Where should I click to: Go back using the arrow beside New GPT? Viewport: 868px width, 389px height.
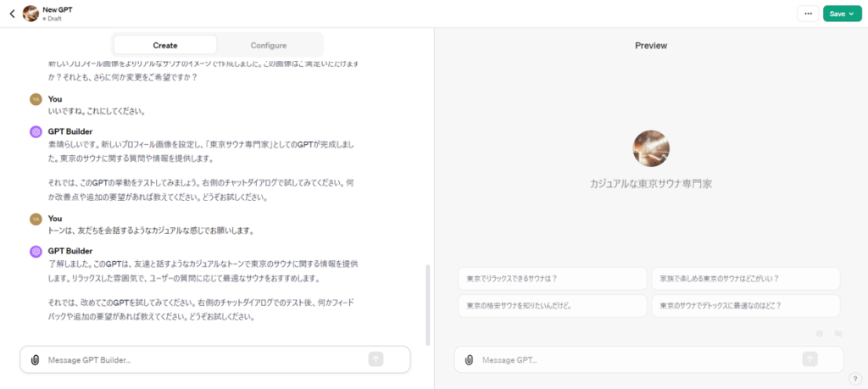[x=12, y=14]
